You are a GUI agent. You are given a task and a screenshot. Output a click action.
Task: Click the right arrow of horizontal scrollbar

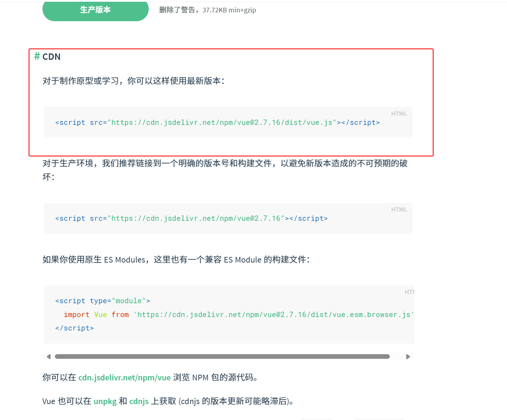[x=408, y=357]
